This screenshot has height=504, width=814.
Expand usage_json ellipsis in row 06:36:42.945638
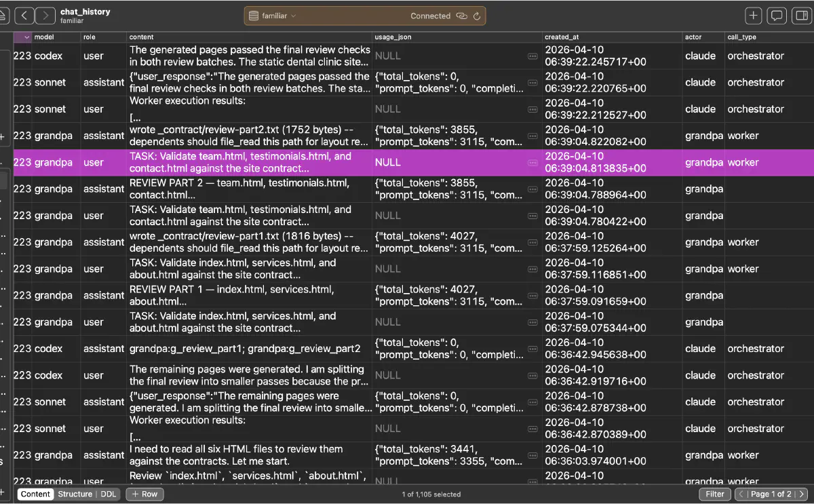(x=533, y=349)
